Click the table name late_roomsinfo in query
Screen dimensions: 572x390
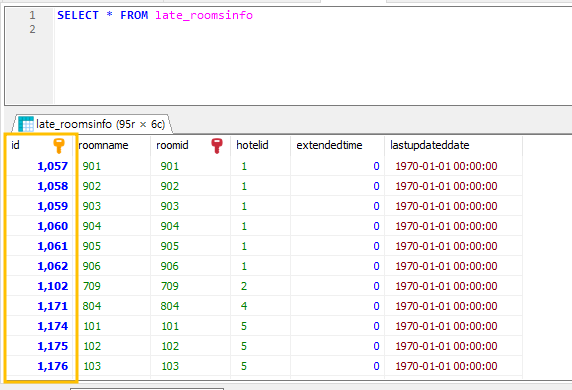[x=204, y=15]
